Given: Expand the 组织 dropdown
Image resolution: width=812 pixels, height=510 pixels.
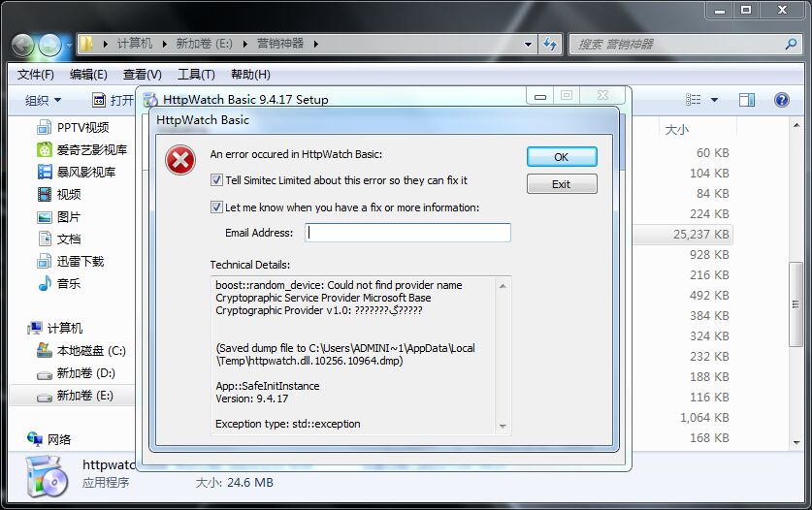Looking at the screenshot, I should [43, 100].
